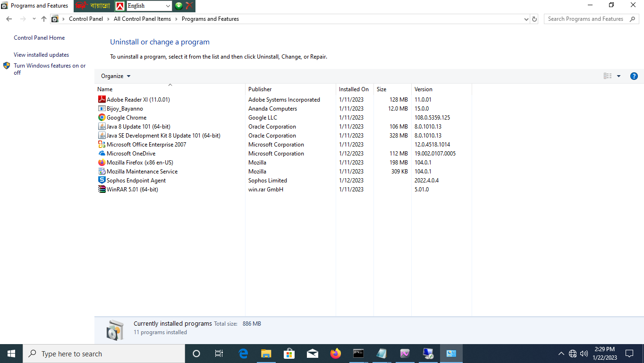Select the WinRAR 5.01 program icon
This screenshot has height=363, width=644.
[x=102, y=189]
